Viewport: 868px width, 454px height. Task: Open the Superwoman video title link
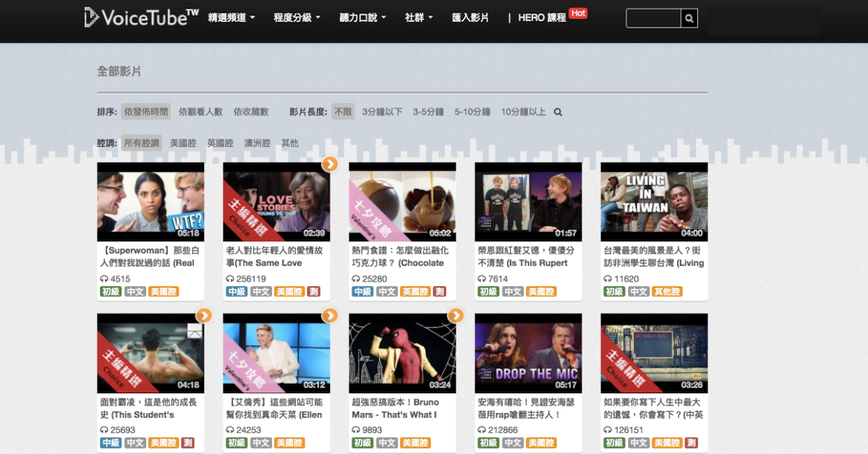[x=148, y=257]
